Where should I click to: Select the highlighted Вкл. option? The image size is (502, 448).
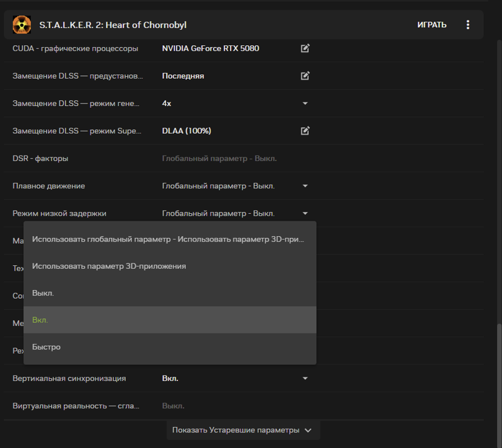40,320
